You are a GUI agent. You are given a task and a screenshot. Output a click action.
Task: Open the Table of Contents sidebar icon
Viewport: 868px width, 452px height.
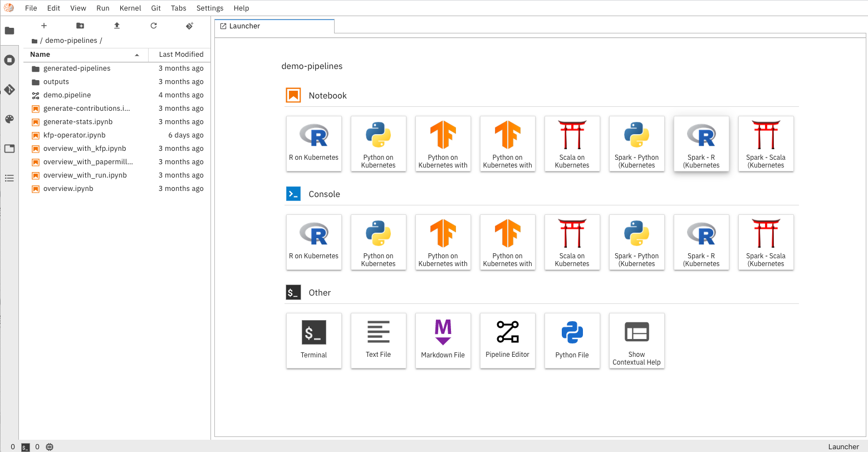coord(9,178)
